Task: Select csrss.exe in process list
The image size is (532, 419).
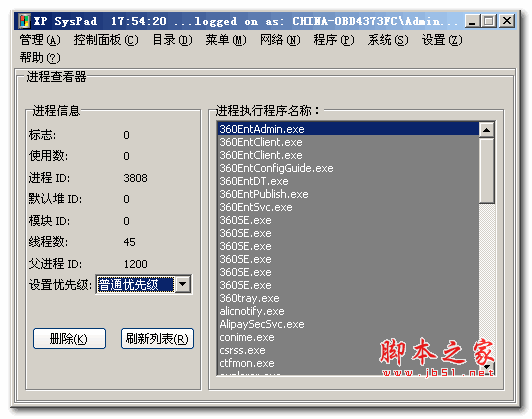Action: [348, 350]
